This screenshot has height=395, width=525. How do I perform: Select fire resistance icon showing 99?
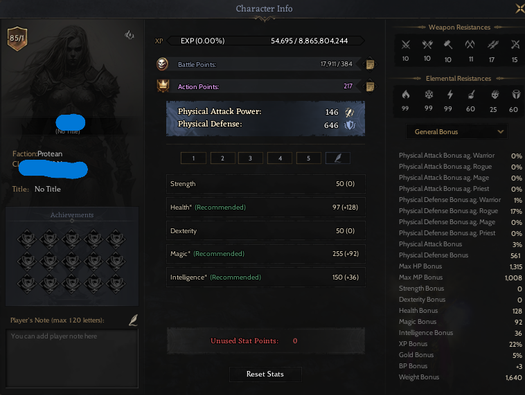405,95
